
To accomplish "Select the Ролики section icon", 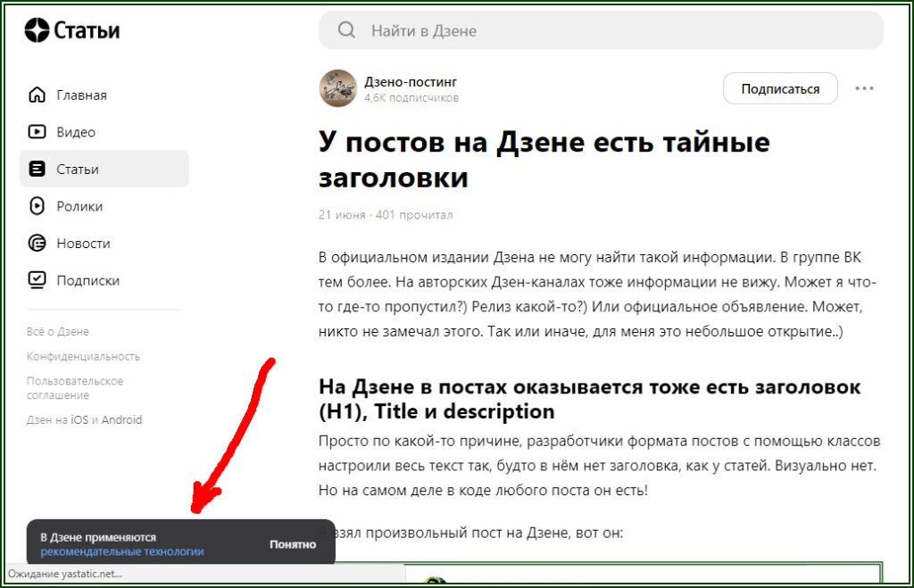I will pos(37,205).
